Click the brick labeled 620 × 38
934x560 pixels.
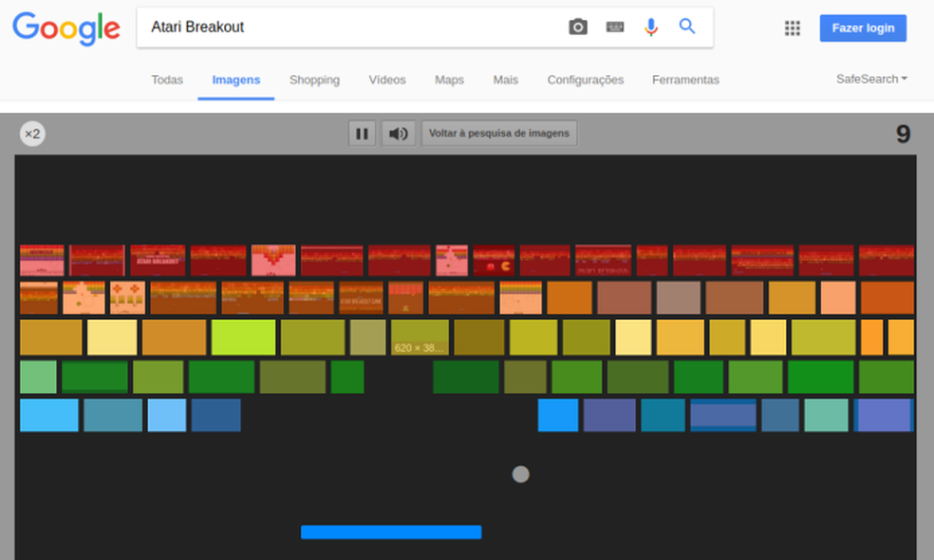420,337
